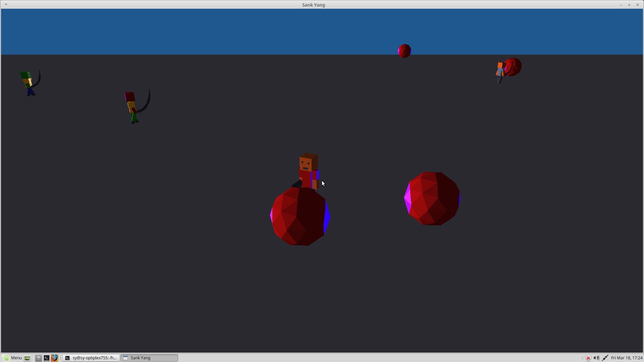Open the update manager shield icon

(588, 358)
